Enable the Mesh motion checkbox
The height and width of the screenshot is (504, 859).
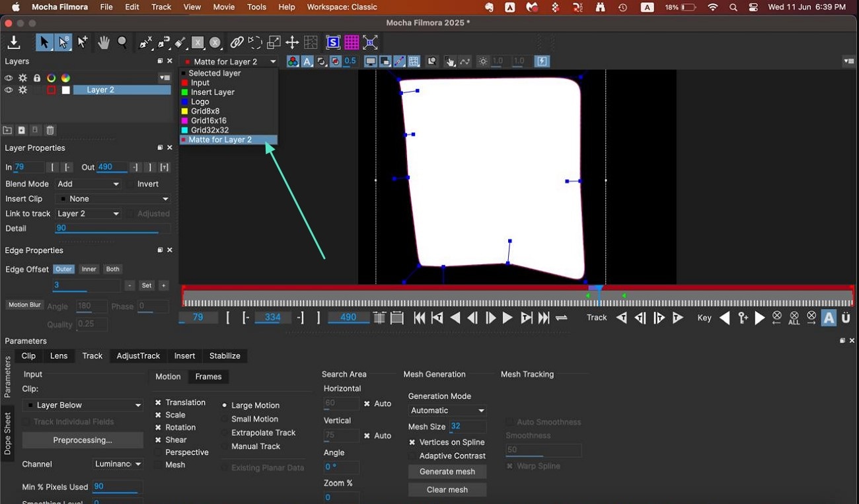(159, 465)
